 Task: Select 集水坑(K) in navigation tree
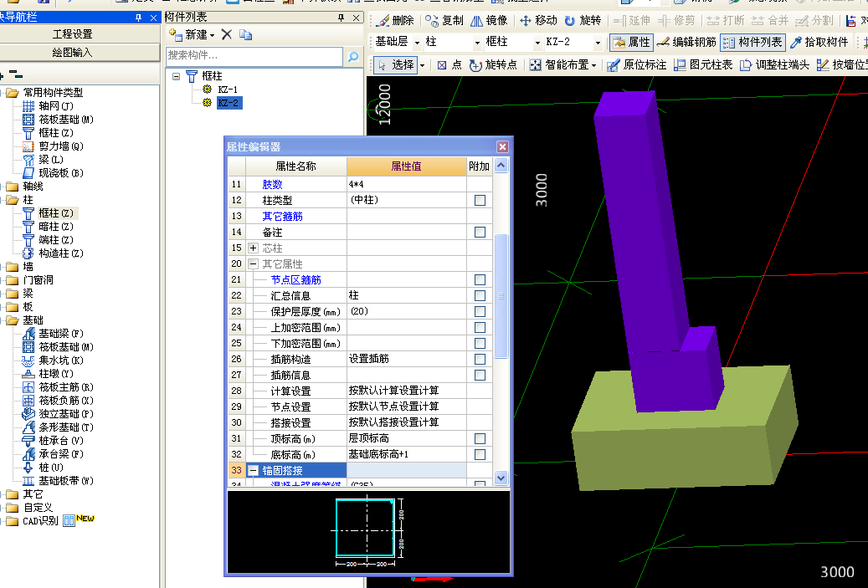coord(53,360)
